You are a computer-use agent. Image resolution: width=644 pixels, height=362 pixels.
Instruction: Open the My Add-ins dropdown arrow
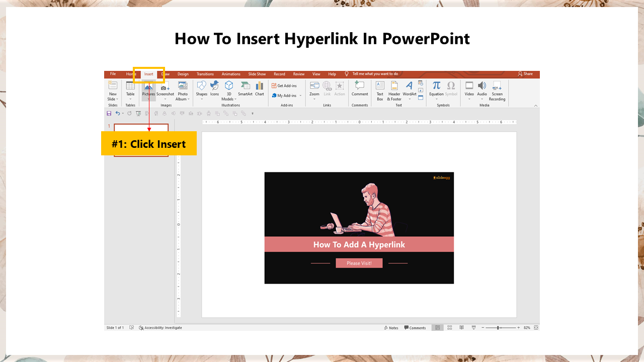point(300,96)
